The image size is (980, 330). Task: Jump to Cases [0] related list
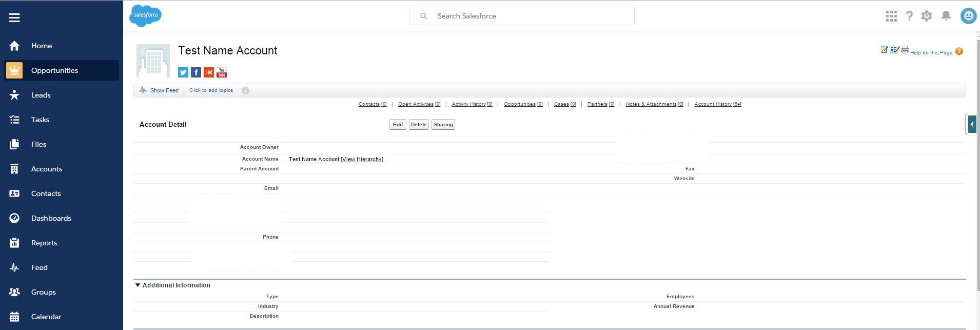tap(565, 104)
